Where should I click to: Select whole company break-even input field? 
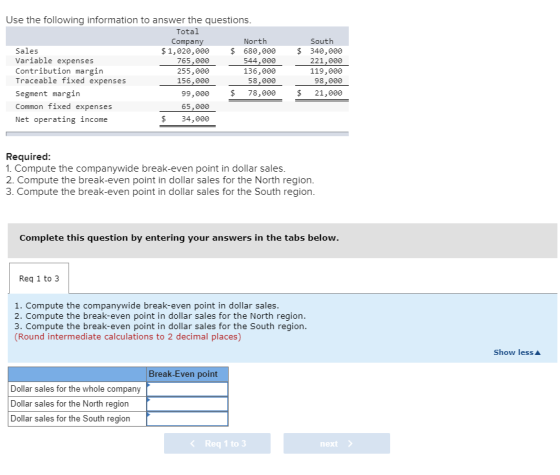coord(187,389)
